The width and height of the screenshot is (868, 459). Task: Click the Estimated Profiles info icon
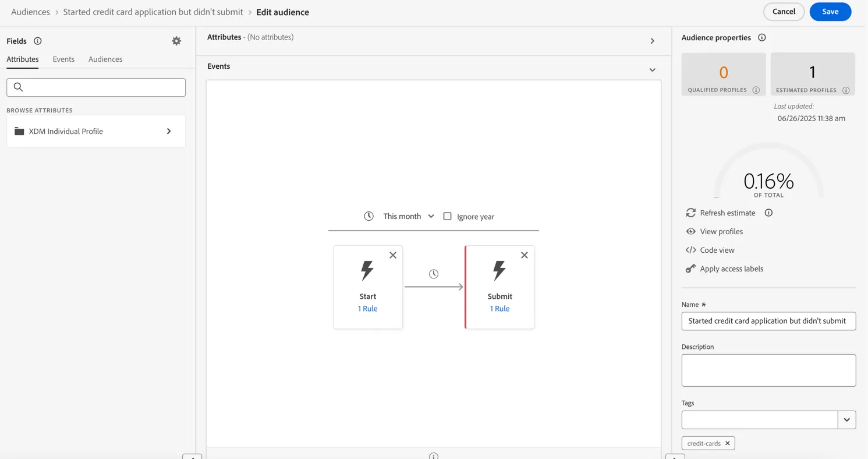(846, 90)
